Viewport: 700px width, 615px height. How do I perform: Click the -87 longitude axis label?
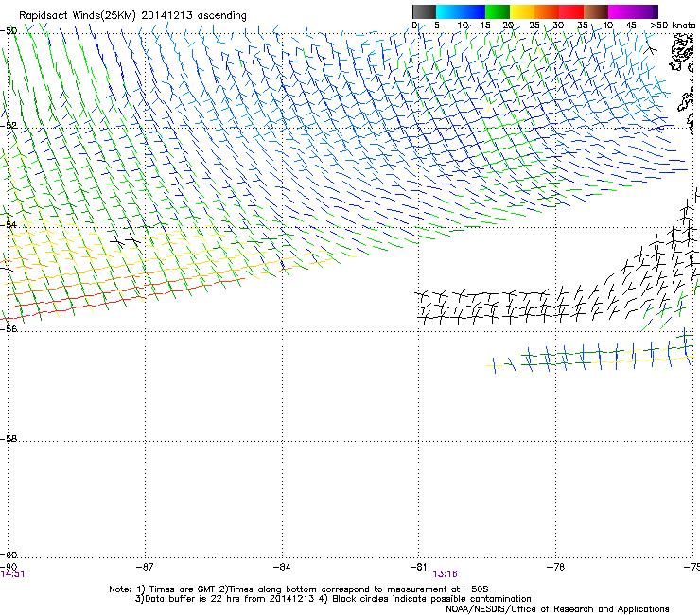pos(145,567)
